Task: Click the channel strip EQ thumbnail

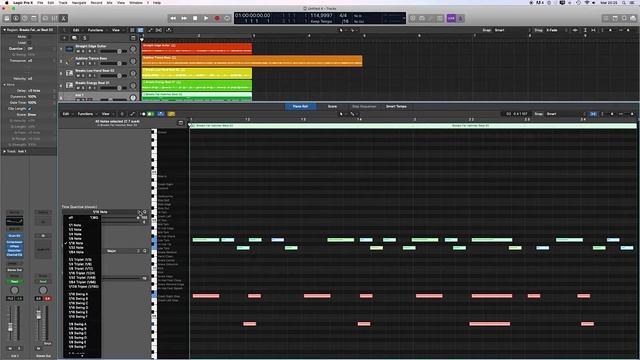Action: (14, 222)
